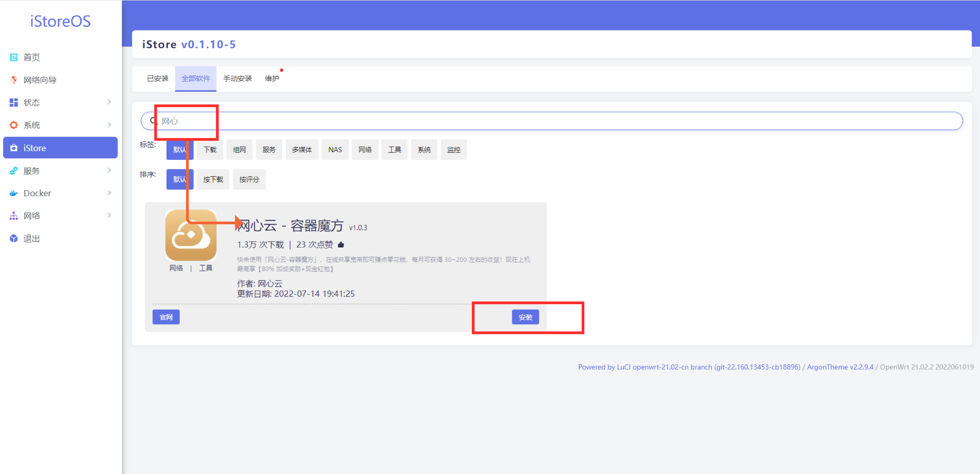This screenshot has width=980, height=474.
Task: Sort by 按下载 downloads
Action: pyautogui.click(x=213, y=179)
